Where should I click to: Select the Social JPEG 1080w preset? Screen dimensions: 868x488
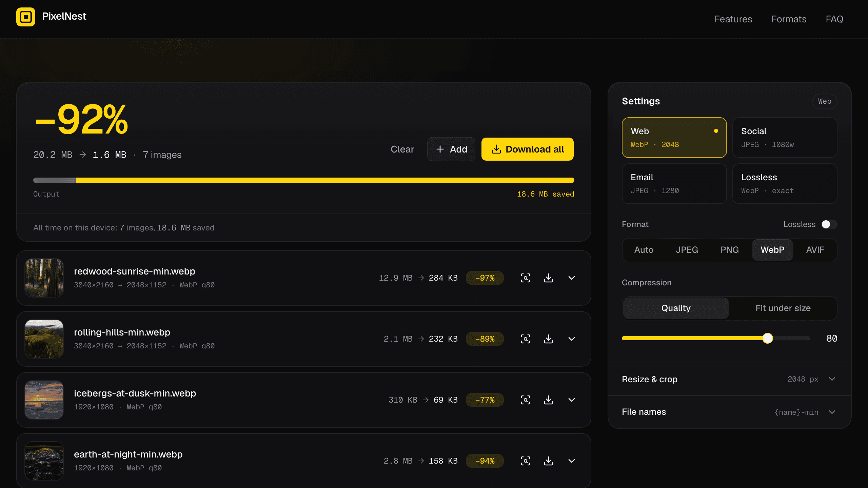tap(785, 138)
